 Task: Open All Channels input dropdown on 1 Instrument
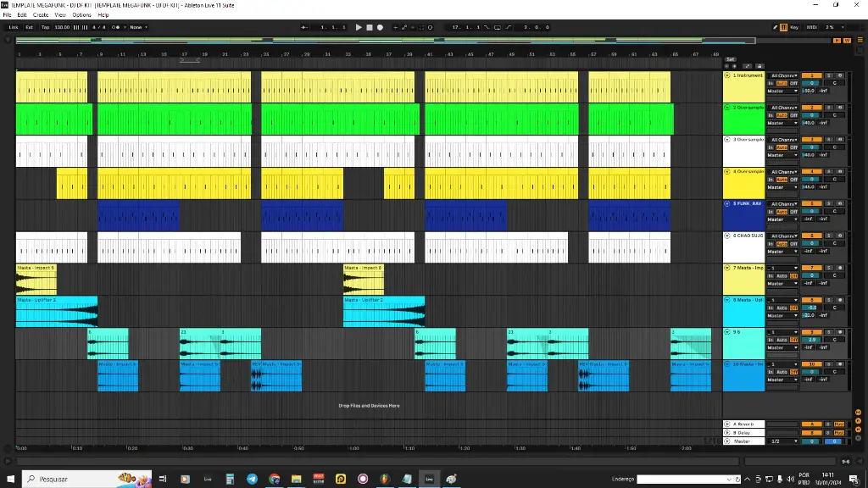coord(782,75)
